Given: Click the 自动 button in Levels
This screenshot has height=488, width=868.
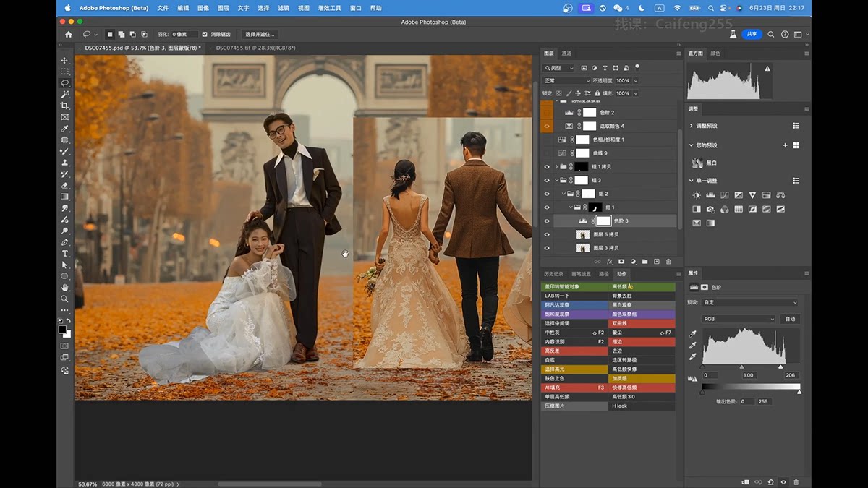Looking at the screenshot, I should tap(790, 319).
